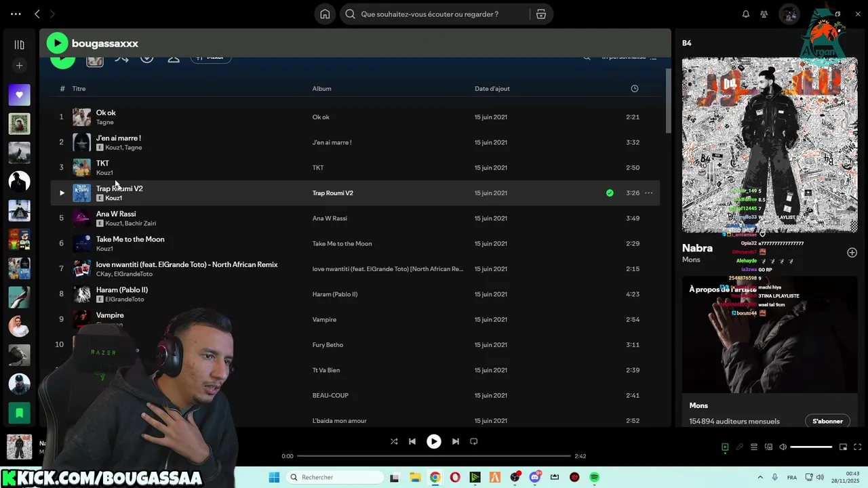This screenshot has height=488, width=868.
Task: Sort tracks by the Album column
Action: (321, 89)
